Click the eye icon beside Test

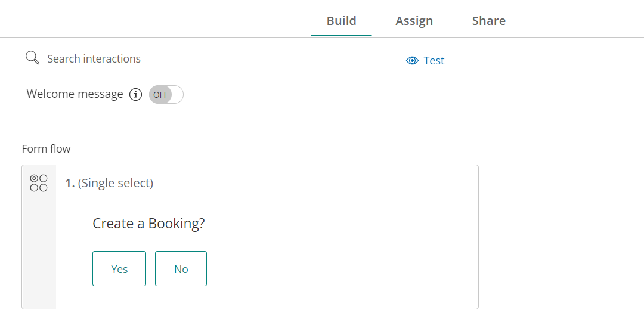pos(412,61)
